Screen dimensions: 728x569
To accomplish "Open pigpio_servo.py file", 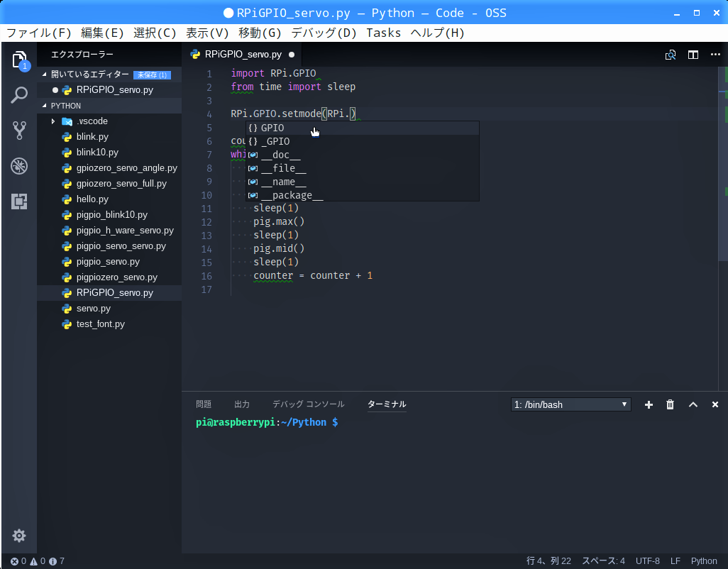I will pos(109,262).
